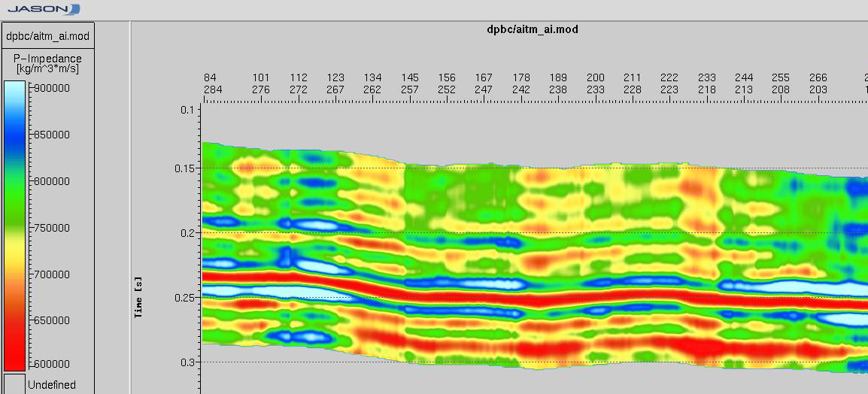This screenshot has height=394, width=868.
Task: Click the 0.1 time axis tick
Action: tap(187, 110)
